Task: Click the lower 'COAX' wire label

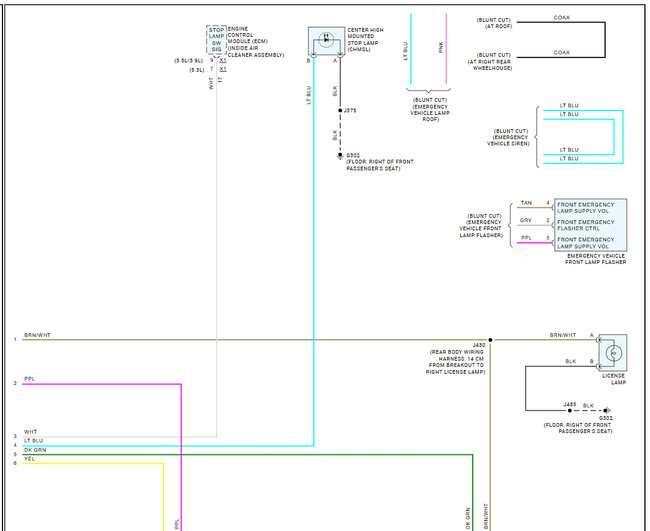Action: tap(562, 53)
